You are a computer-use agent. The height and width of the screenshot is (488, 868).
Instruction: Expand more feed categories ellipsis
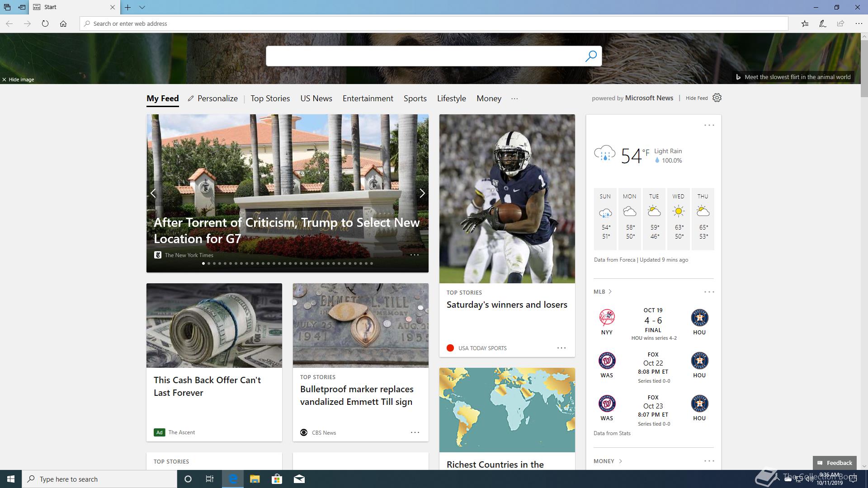[514, 99]
